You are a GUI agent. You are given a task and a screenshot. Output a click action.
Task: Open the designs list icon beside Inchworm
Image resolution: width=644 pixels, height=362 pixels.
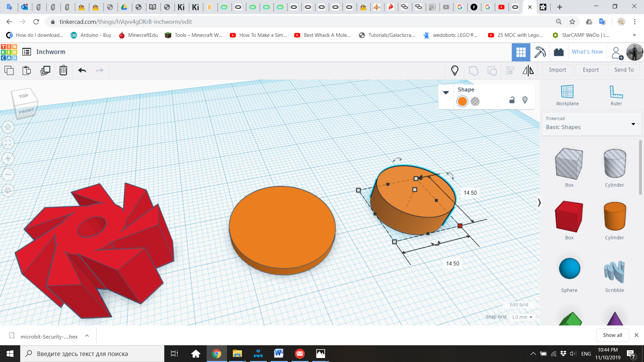[x=26, y=52]
